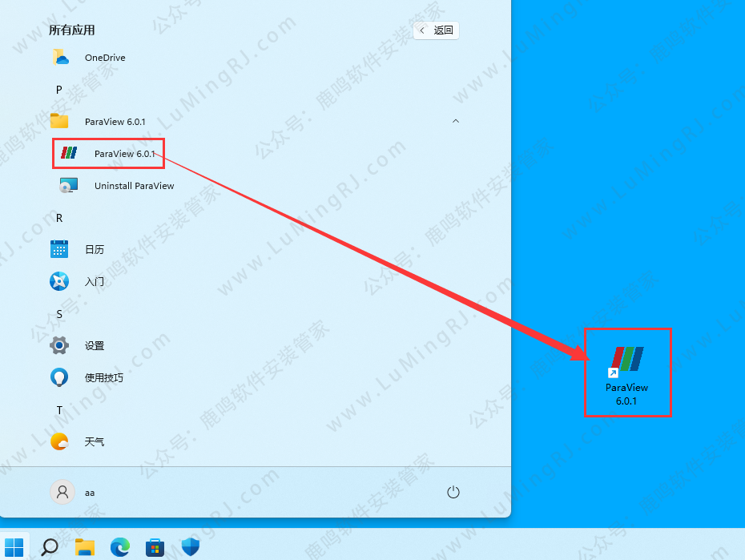Click the 使用技巧 label text

[x=103, y=377]
